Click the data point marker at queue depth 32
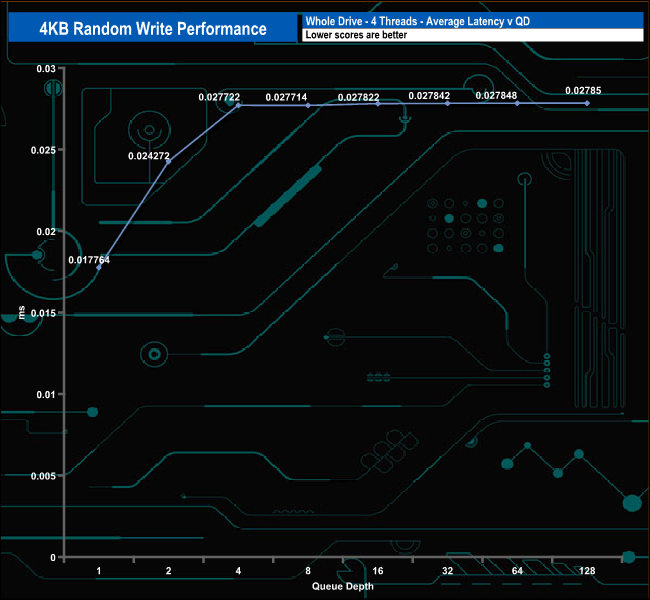650x600 pixels. coord(447,103)
